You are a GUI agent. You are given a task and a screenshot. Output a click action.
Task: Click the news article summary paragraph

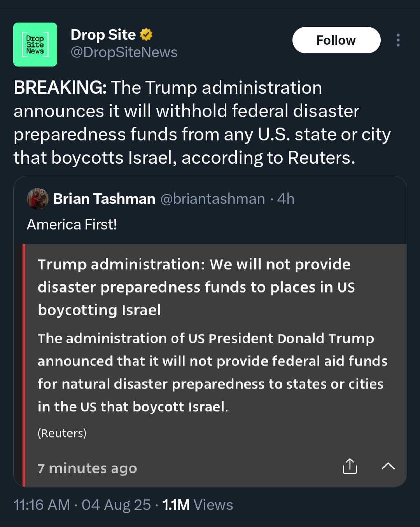212,372
